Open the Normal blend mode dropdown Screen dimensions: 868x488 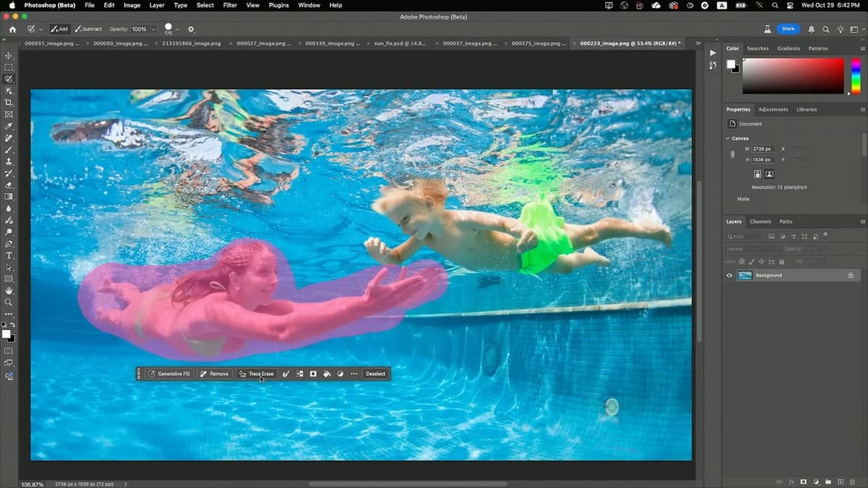754,249
